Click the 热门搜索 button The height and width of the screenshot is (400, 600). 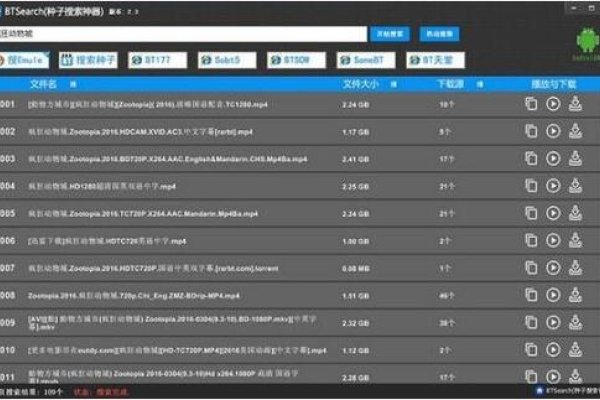pos(440,34)
